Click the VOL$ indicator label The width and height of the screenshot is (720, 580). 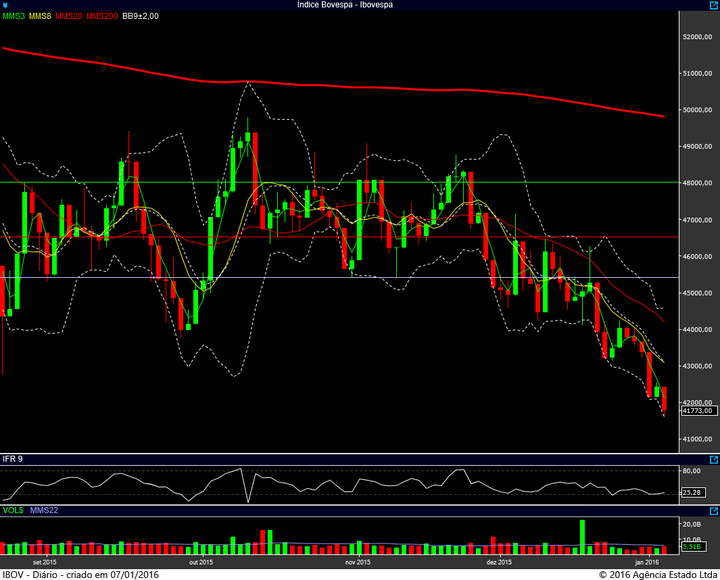13,511
